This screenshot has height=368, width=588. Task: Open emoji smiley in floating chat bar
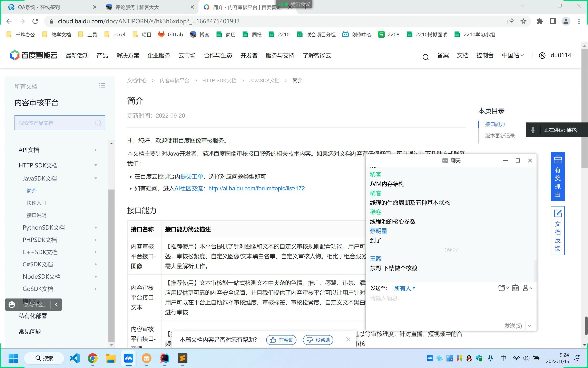tap(12, 304)
